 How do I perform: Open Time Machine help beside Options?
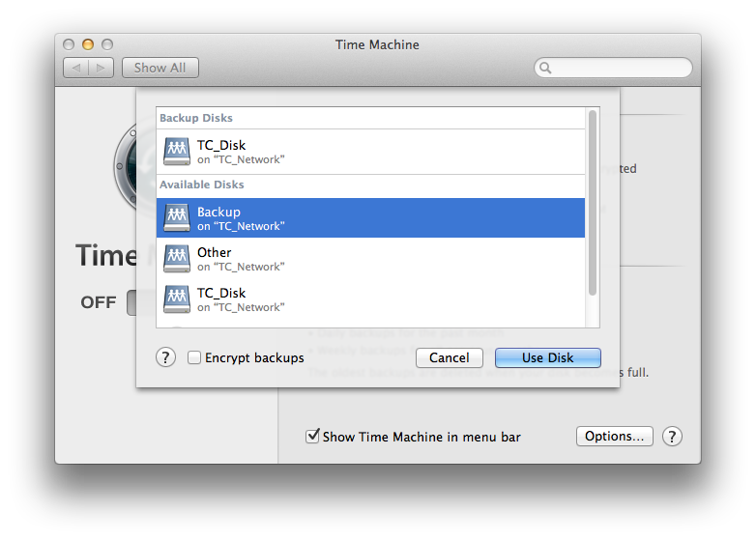[672, 437]
